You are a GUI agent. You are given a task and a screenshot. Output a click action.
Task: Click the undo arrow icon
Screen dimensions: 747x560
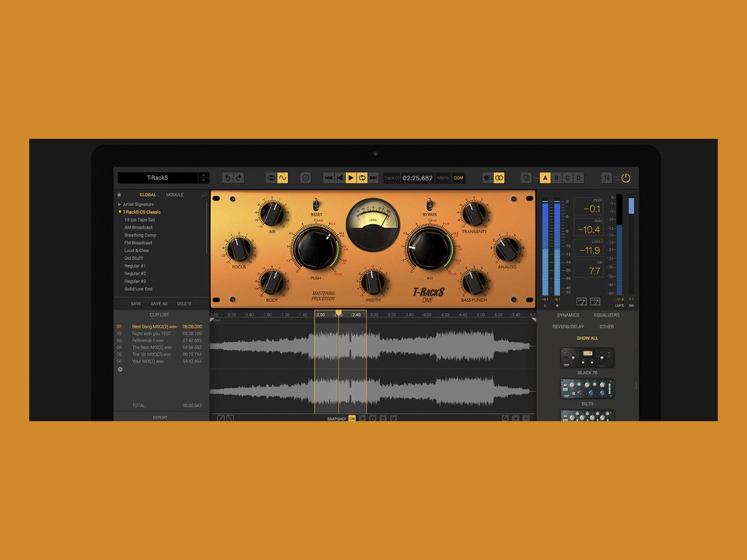click(x=228, y=177)
